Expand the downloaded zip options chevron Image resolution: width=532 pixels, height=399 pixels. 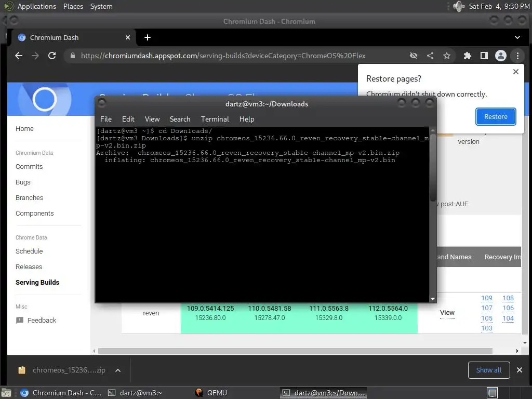point(118,370)
